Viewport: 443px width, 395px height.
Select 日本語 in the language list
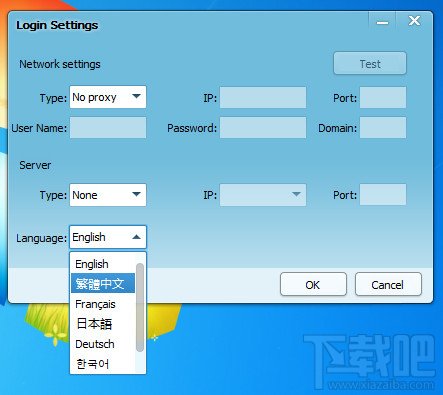(103, 324)
